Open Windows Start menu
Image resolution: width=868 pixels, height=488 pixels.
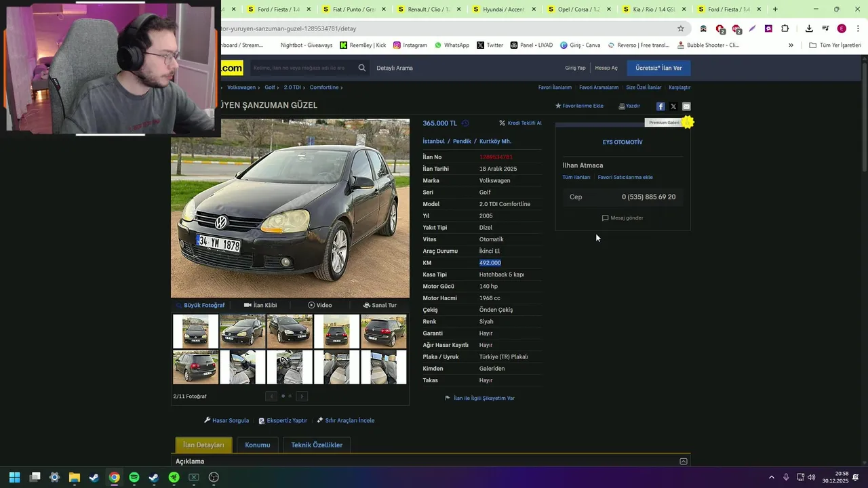point(15,477)
